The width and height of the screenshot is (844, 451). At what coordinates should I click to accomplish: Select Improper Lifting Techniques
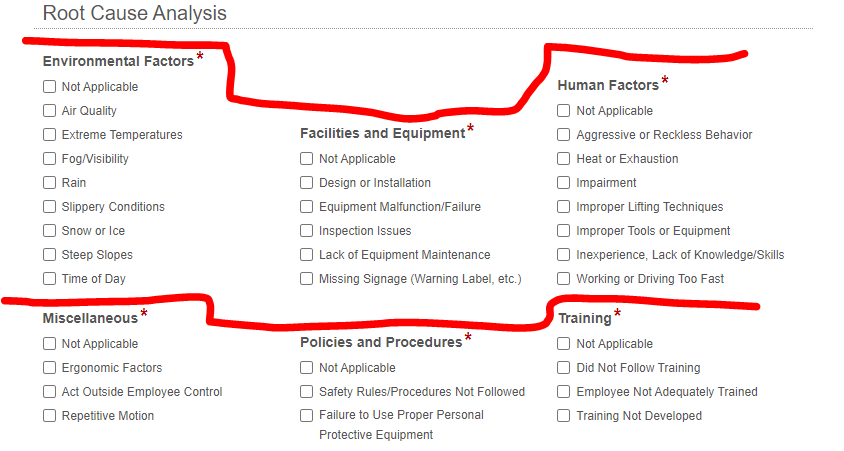point(564,207)
